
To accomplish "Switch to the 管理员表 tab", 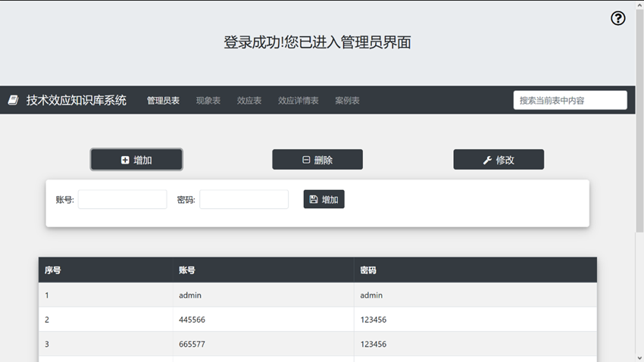I will click(x=163, y=101).
